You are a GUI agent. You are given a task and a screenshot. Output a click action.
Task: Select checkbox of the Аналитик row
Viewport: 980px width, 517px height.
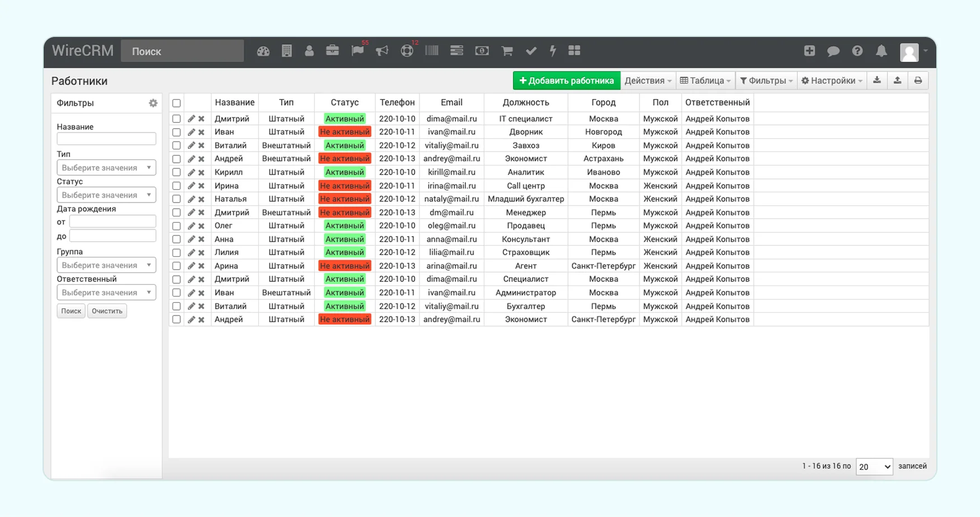coord(176,172)
